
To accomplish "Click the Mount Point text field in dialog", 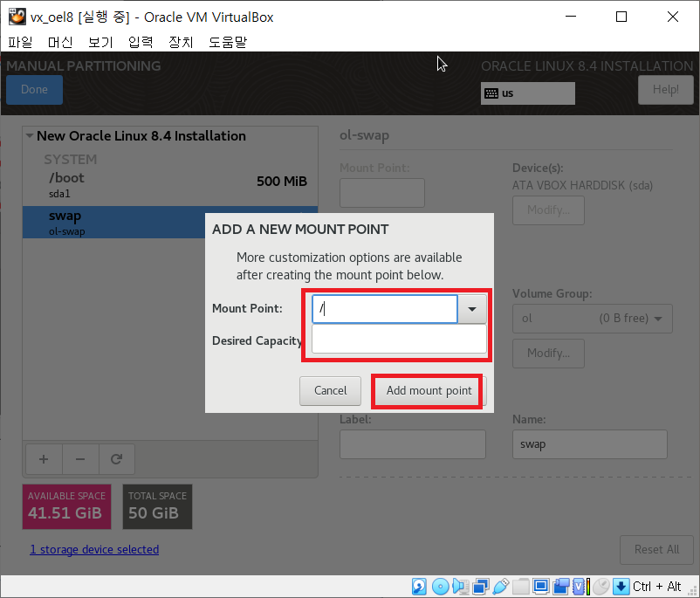I will click(x=384, y=308).
